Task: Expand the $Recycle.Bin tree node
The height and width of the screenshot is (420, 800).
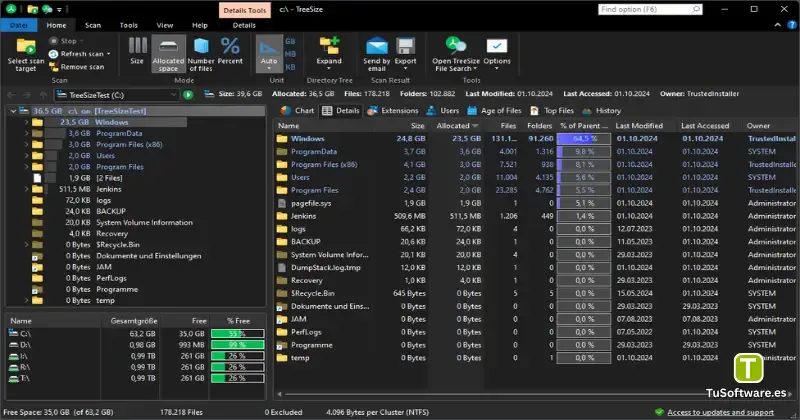Action: [26, 244]
